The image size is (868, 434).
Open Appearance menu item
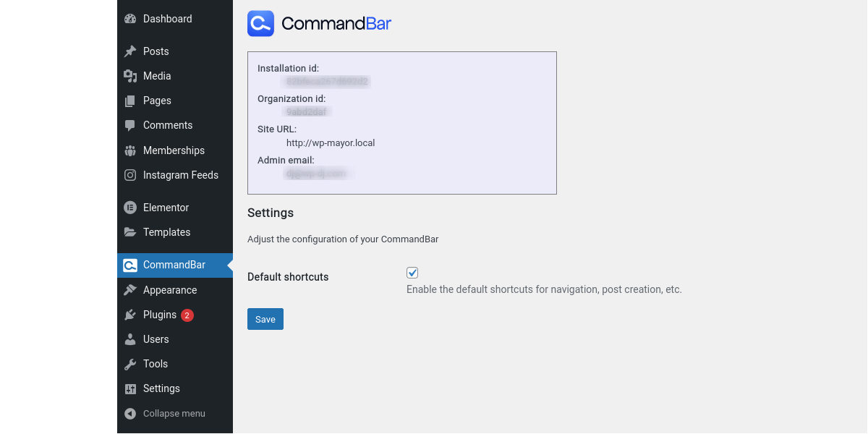(x=175, y=290)
